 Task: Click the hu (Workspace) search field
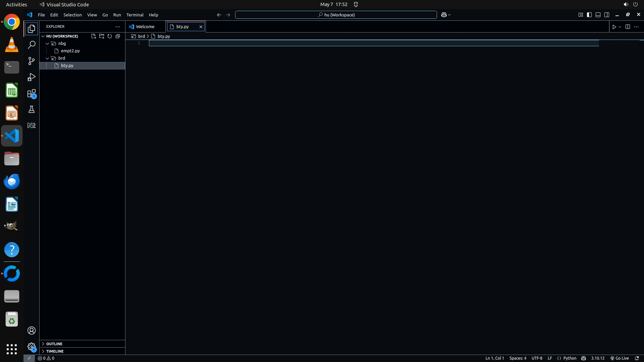pyautogui.click(x=336, y=15)
